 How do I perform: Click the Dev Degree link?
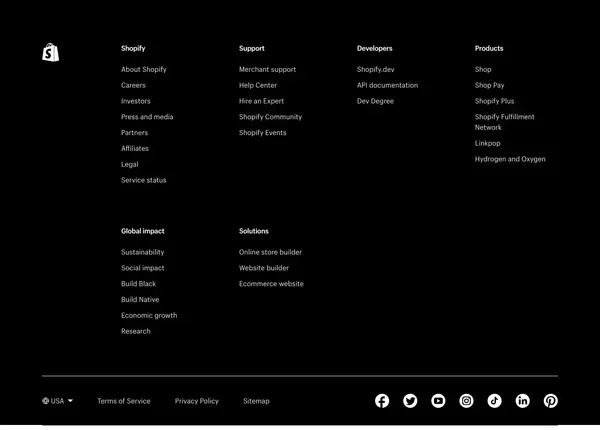click(375, 101)
